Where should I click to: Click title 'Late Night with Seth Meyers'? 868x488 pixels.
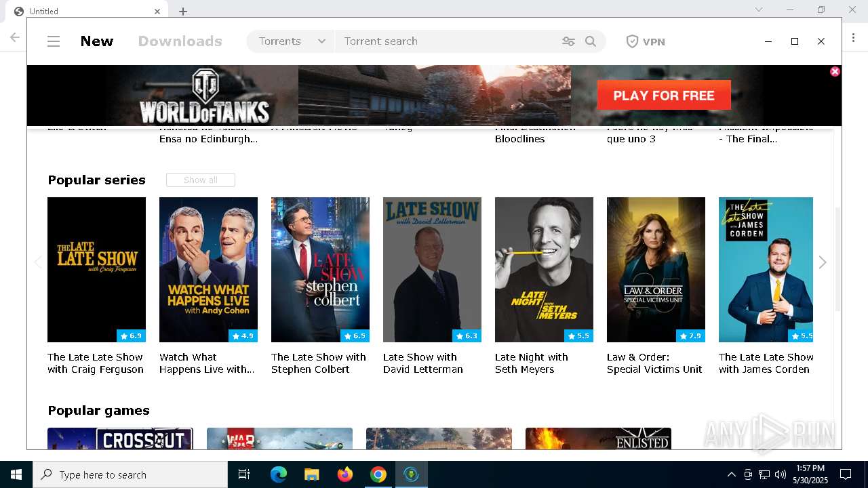pos(532,363)
